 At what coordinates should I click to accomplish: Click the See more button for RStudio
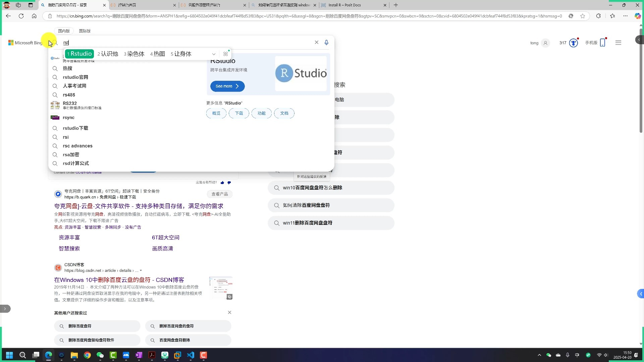227,86
